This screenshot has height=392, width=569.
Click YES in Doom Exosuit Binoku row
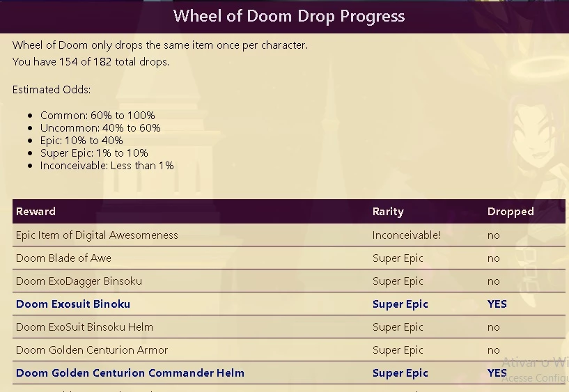(497, 304)
